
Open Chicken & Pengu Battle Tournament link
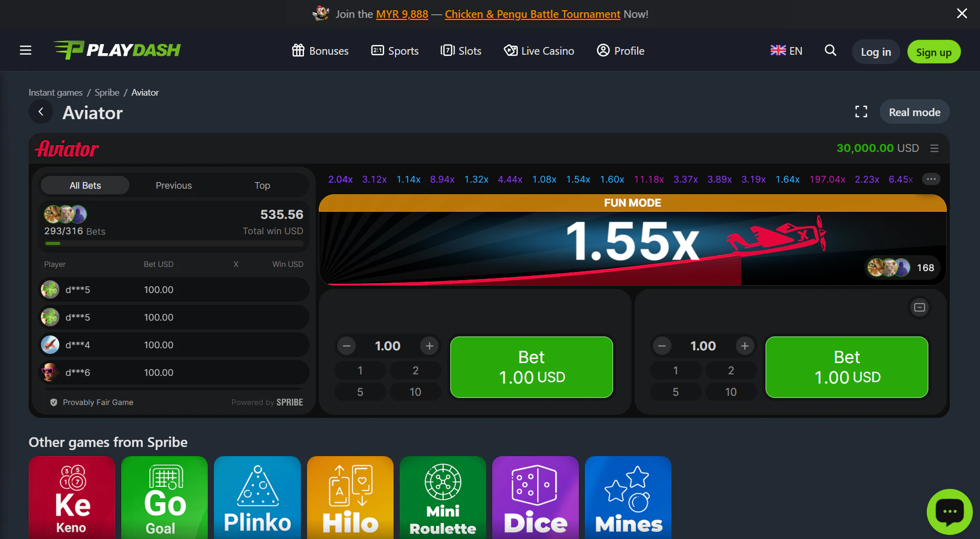pos(532,14)
